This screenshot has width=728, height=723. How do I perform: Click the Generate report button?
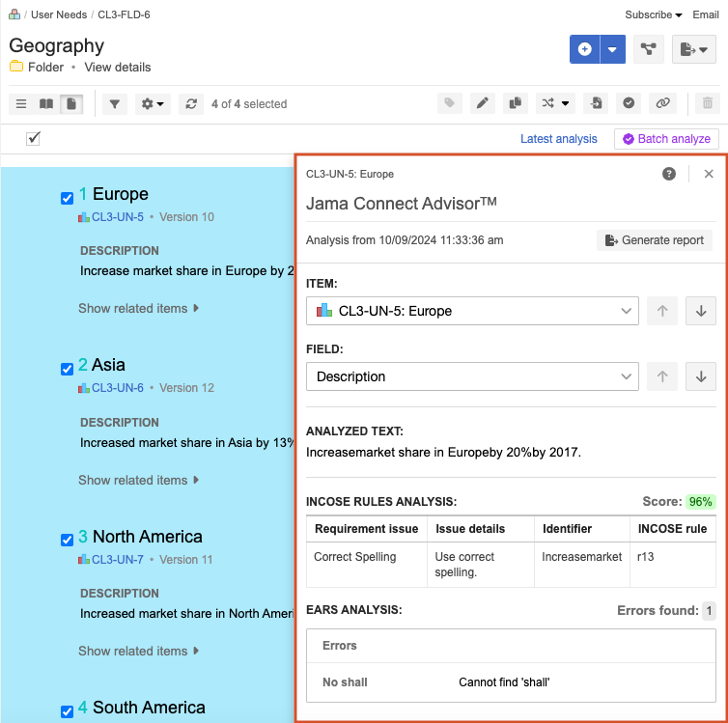655,240
